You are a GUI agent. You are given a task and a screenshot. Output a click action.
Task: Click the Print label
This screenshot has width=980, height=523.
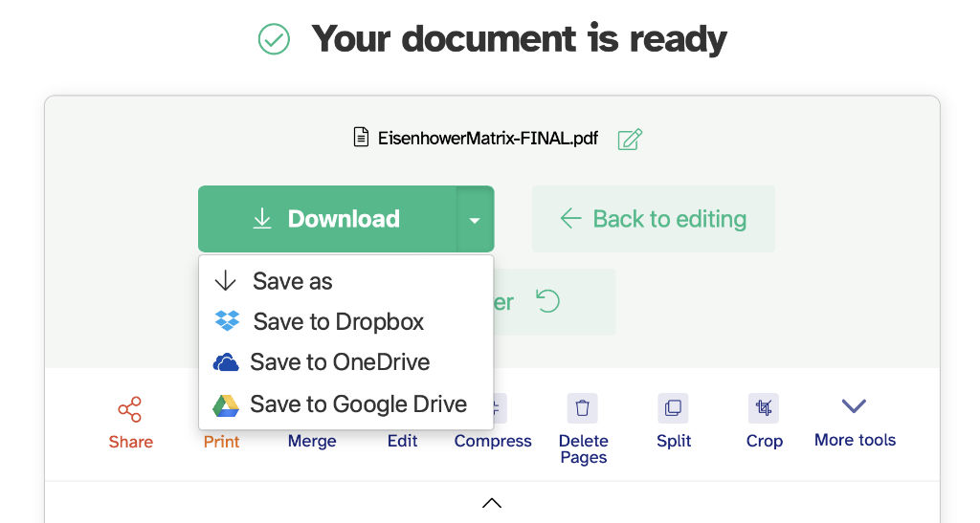[221, 442]
